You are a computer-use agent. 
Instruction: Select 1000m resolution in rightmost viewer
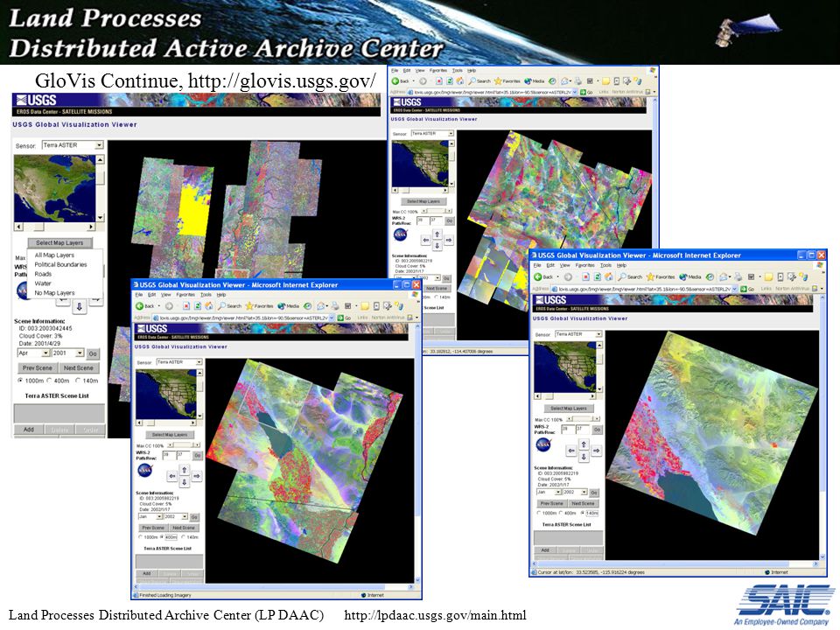[x=540, y=514]
